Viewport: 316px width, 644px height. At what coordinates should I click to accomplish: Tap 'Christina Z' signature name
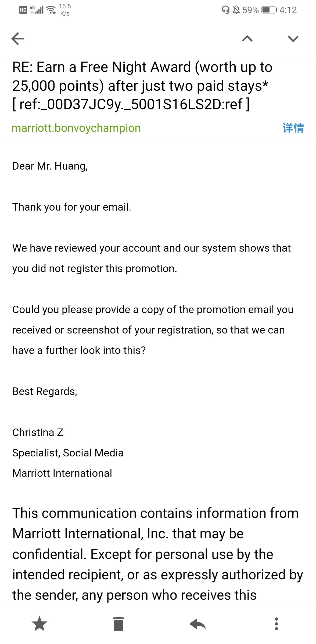click(x=38, y=433)
